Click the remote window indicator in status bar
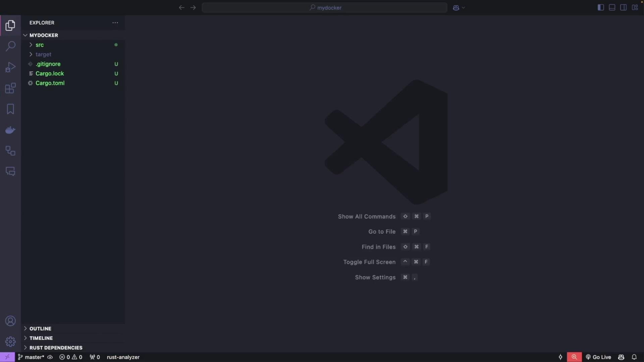This screenshot has height=362, width=644. click(7, 357)
